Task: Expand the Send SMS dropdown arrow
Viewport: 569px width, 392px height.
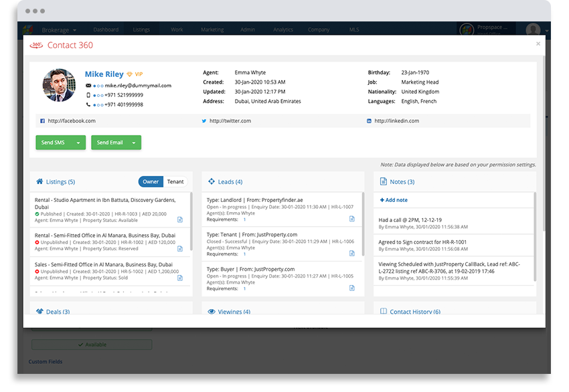Action: pyautogui.click(x=78, y=143)
